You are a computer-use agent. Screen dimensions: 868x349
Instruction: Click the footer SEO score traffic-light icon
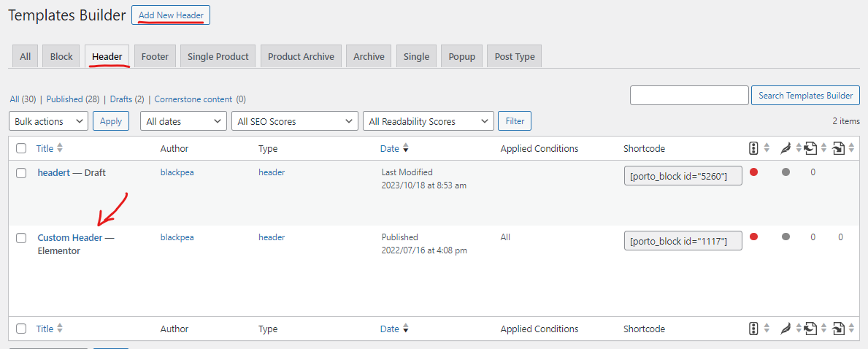753,329
